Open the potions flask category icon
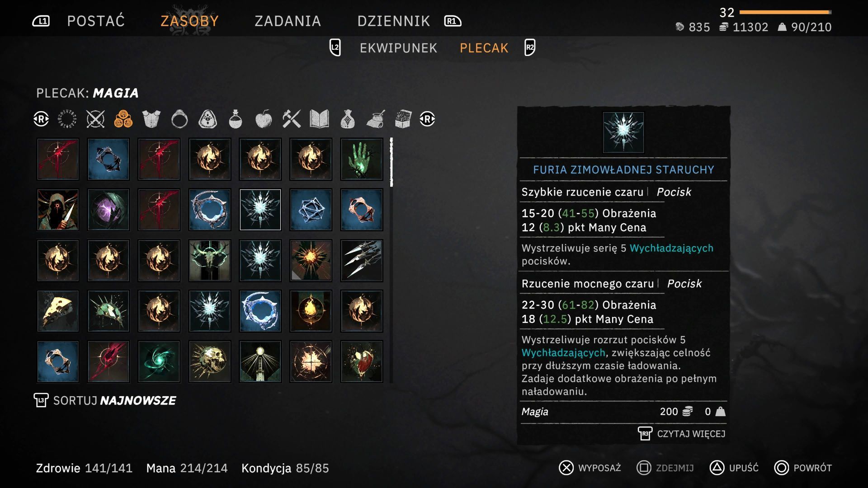868x488 pixels. pos(235,119)
